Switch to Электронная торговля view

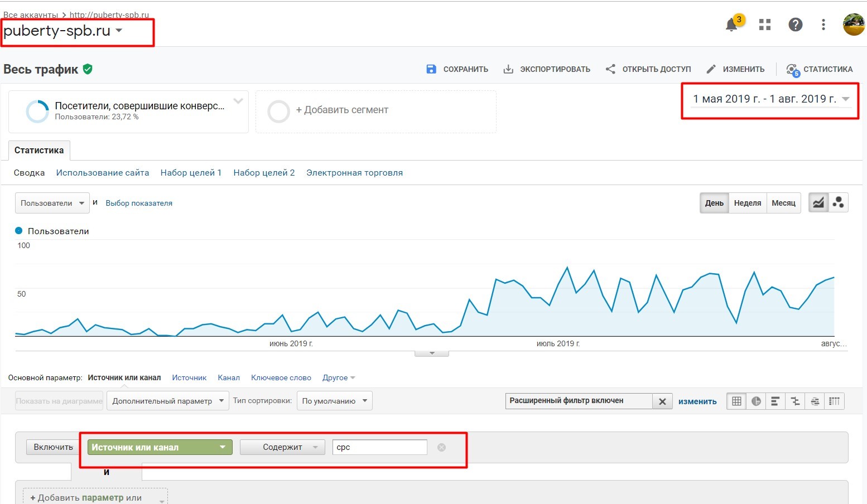(354, 173)
